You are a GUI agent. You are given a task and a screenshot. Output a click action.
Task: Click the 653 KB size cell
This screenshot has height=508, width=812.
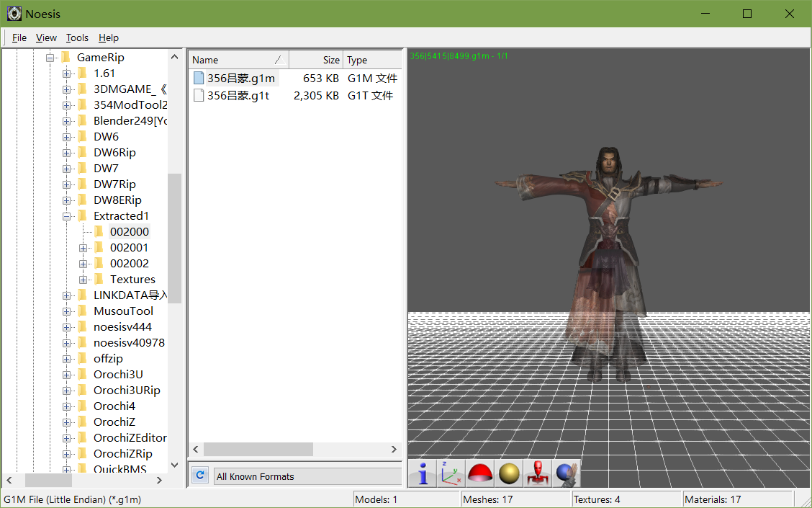tap(321, 79)
